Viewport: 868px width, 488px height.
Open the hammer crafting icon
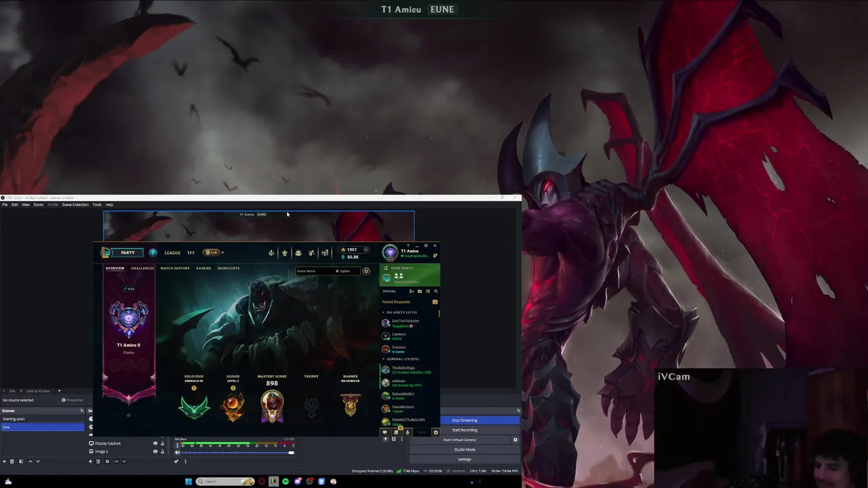pos(312,253)
